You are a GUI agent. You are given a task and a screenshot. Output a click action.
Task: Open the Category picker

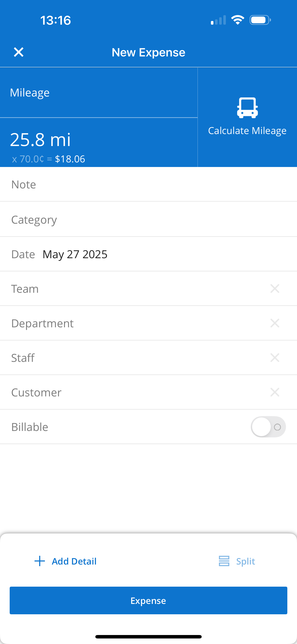point(148,220)
